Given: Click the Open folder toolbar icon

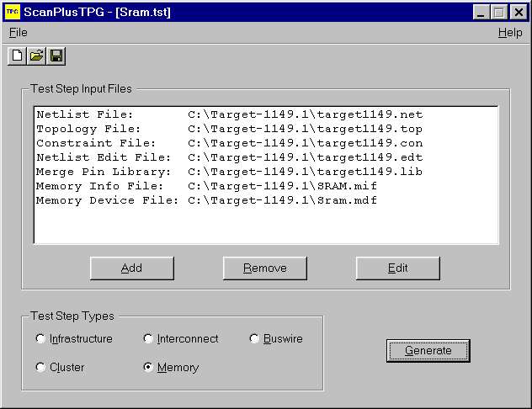Looking at the screenshot, I should (36, 56).
